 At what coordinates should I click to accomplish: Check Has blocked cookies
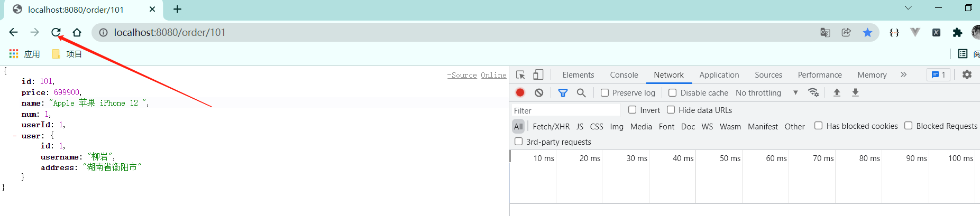[819, 126]
